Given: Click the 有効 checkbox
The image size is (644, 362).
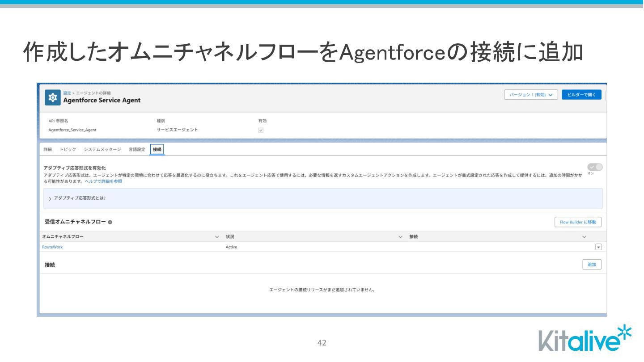Looking at the screenshot, I should [x=261, y=130].
